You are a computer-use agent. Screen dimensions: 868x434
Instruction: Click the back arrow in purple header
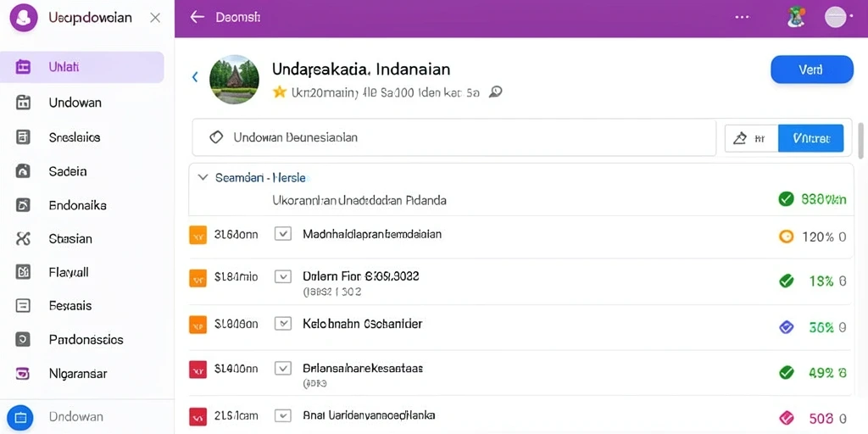point(197,17)
